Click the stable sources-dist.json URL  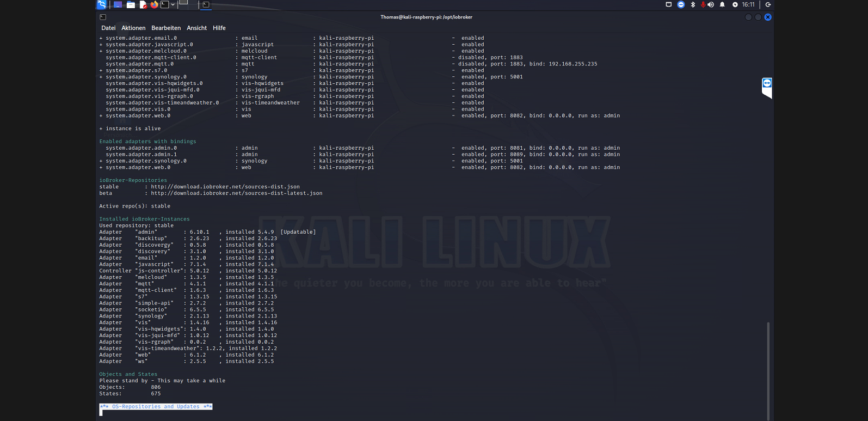point(225,187)
